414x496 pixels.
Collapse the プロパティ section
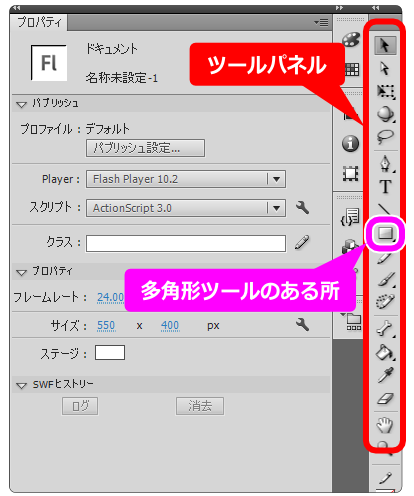click(21, 272)
